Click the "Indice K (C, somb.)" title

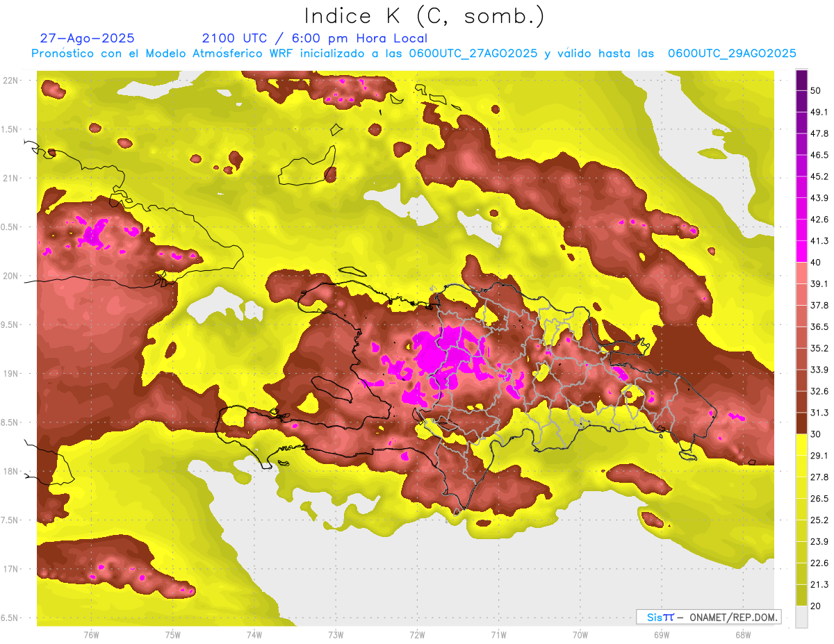pyautogui.click(x=424, y=17)
